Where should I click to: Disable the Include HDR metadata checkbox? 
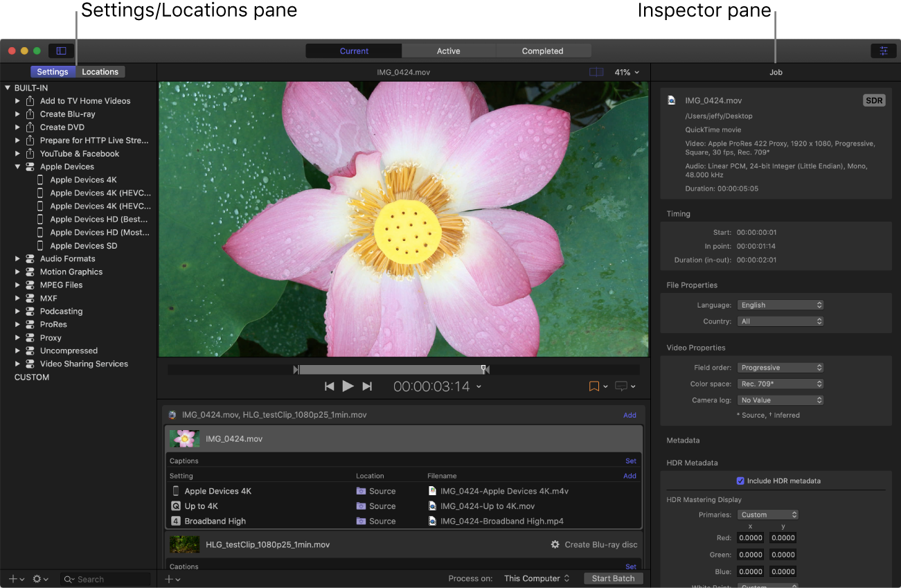740,481
